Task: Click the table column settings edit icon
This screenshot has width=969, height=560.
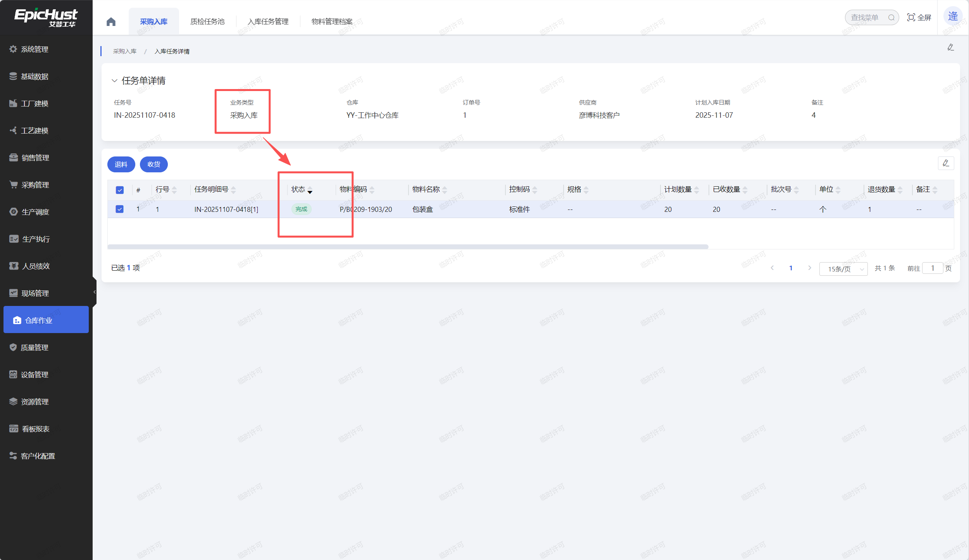Action: pos(946,163)
